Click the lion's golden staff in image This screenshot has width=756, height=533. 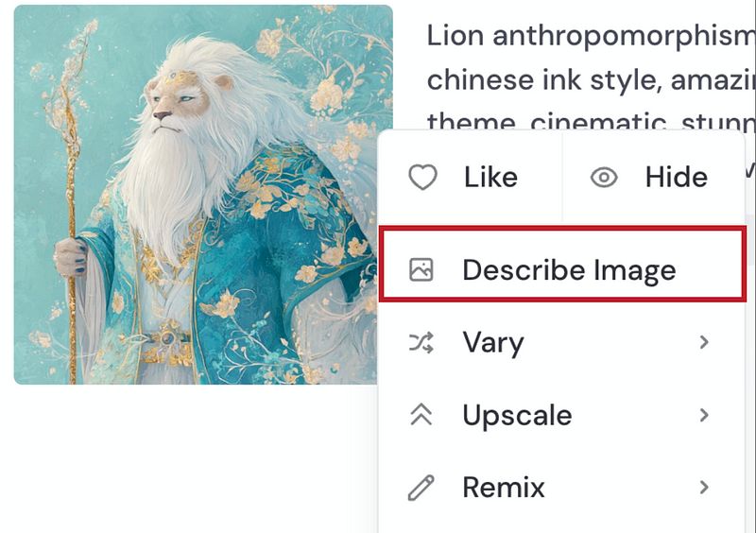73,202
